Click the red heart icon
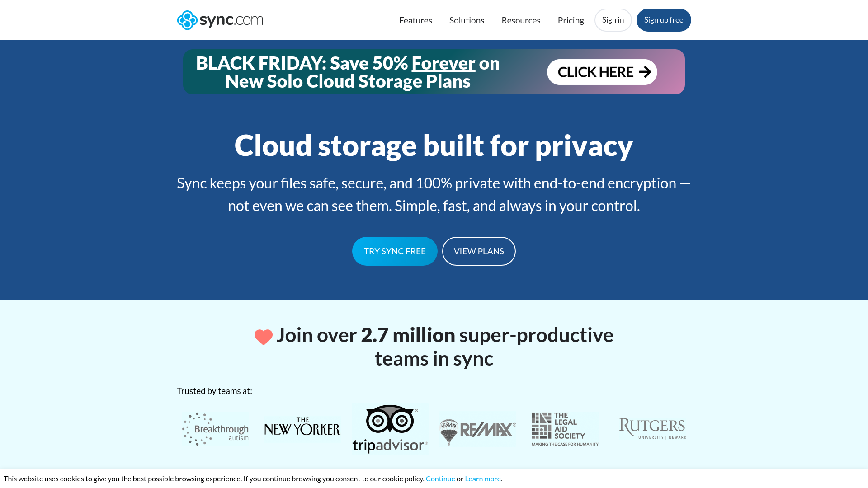Viewport: 868px width, 488px height. (263, 336)
